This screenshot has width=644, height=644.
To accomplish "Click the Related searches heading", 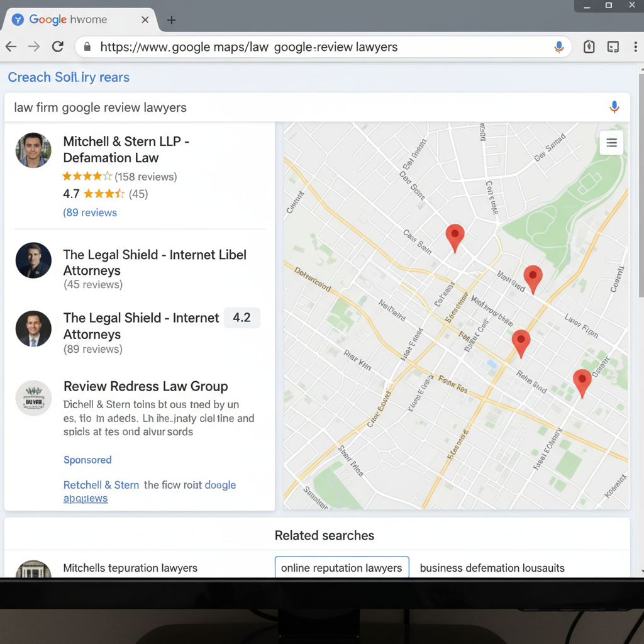I will tap(324, 535).
